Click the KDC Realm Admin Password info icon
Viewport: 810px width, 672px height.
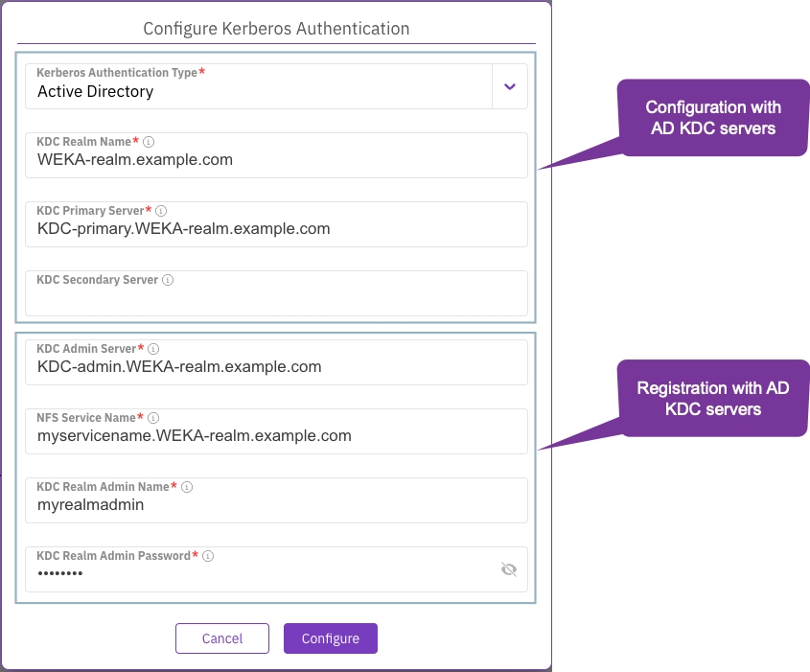(208, 556)
